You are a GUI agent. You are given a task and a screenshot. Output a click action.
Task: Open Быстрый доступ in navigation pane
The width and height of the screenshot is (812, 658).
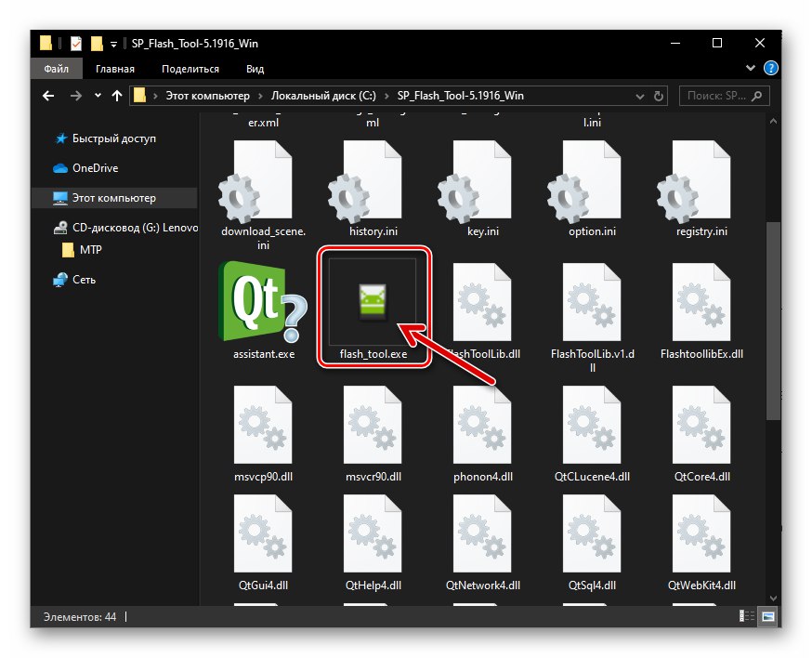(114, 138)
